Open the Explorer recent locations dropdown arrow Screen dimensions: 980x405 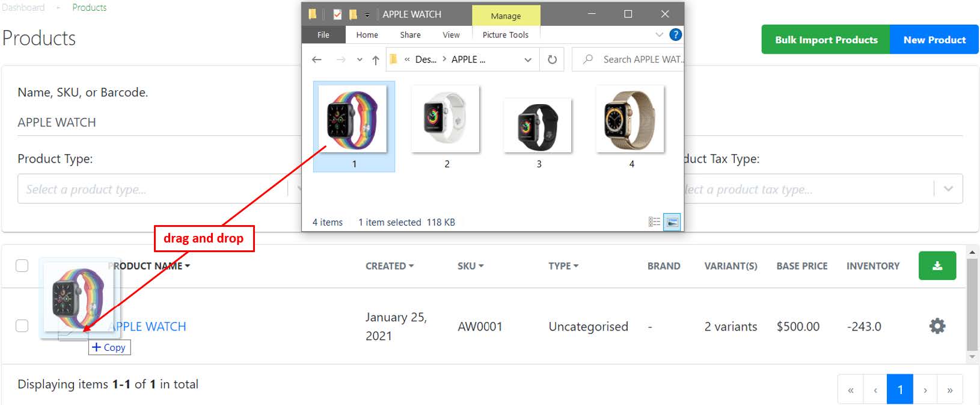click(x=360, y=60)
